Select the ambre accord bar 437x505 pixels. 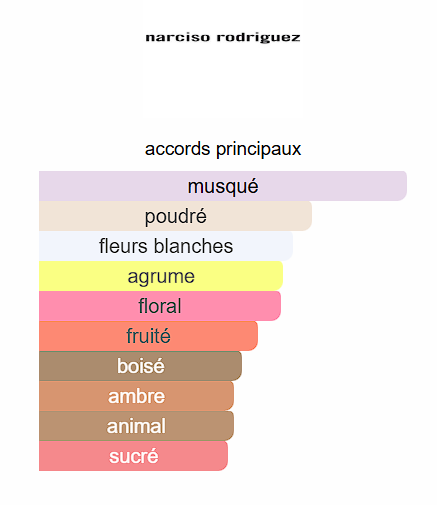(136, 396)
